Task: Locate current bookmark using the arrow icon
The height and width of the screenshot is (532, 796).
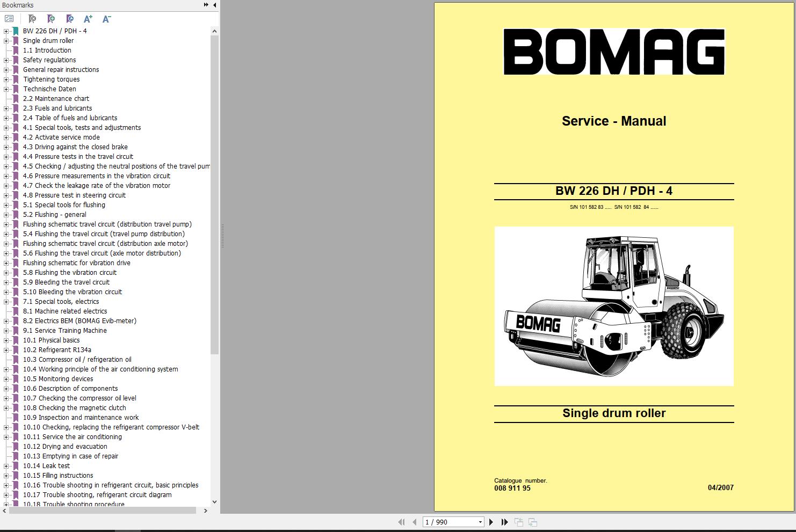Action: 70,18
